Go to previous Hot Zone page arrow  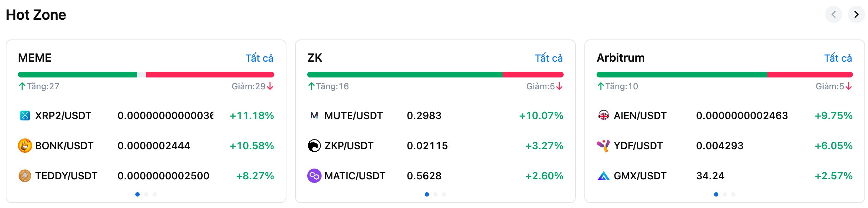click(x=834, y=14)
